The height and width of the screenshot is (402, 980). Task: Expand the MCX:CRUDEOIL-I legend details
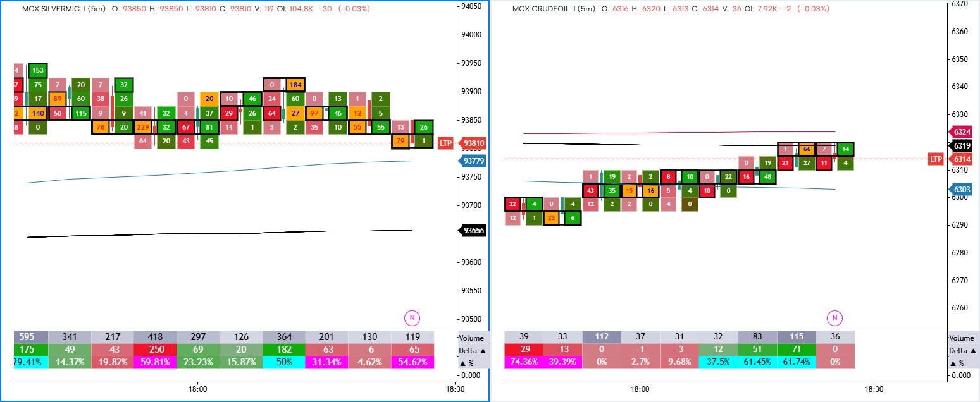point(545,9)
